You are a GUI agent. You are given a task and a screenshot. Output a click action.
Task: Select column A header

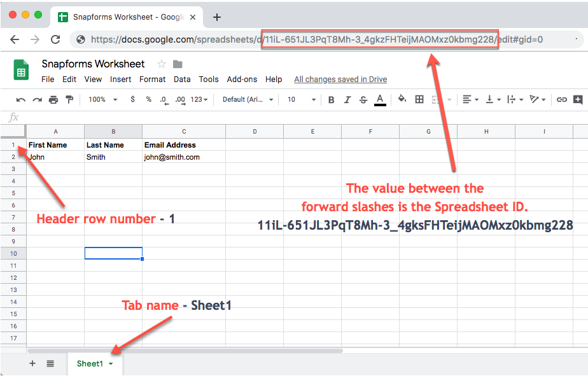pos(55,132)
